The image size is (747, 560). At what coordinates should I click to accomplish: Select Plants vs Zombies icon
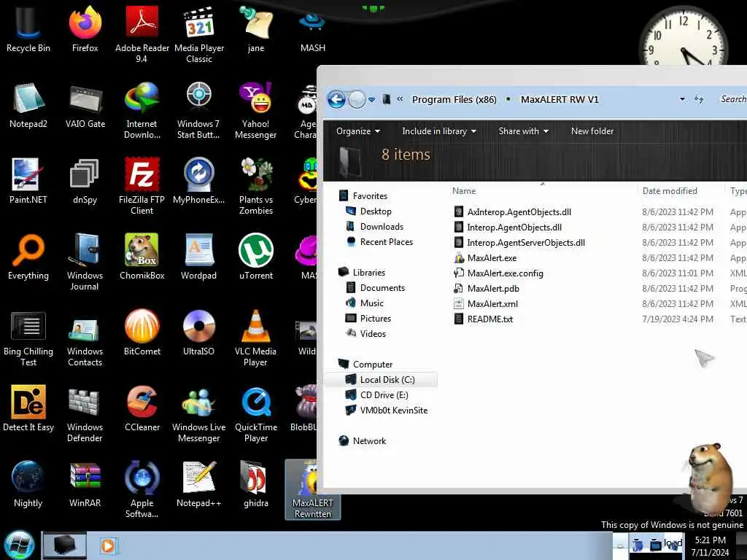click(256, 186)
